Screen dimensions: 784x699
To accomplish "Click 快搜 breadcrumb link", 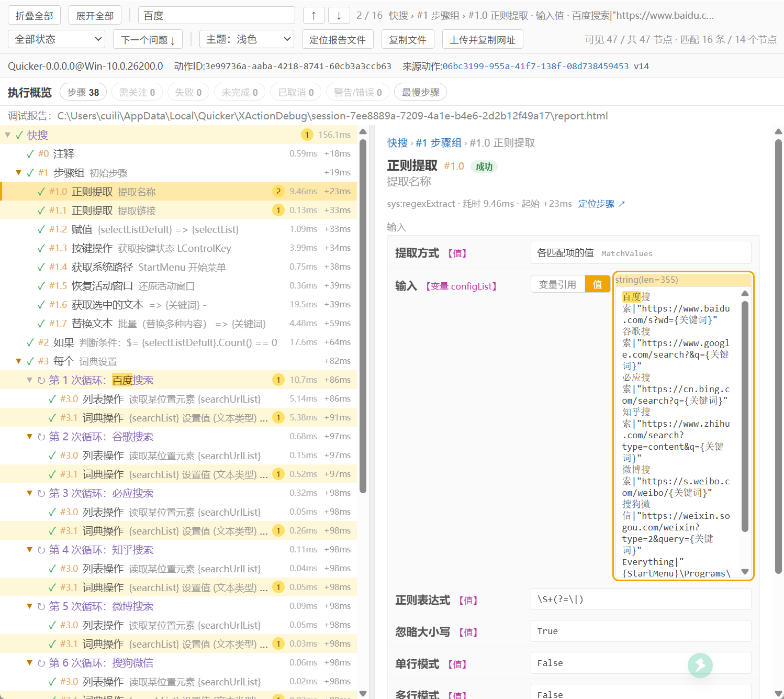I will point(397,143).
